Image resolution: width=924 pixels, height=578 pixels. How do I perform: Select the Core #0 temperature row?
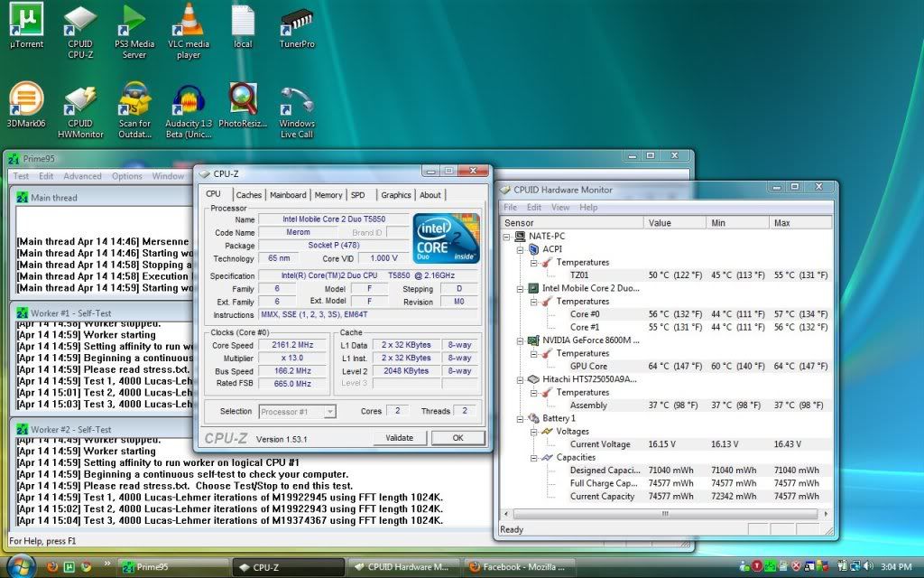[x=666, y=313]
